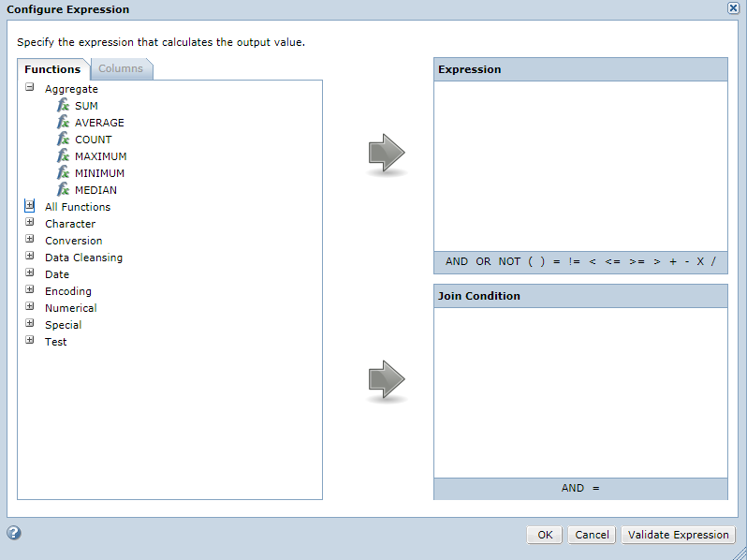Insert opening parenthesis in Expression
Viewport: 747px width, 560px height.
[530, 261]
